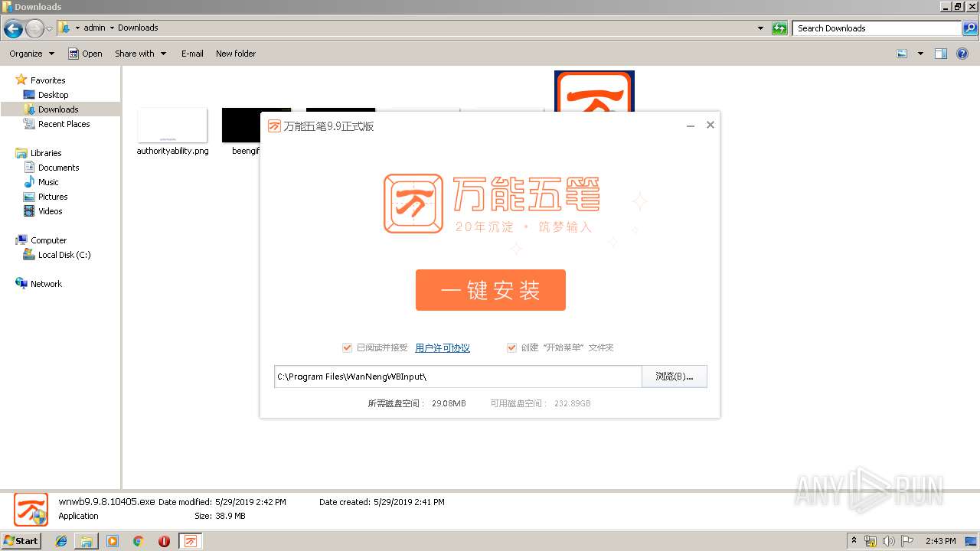Click the taskbar clock 2:43 PM
Image resolution: width=980 pixels, height=551 pixels.
941,541
